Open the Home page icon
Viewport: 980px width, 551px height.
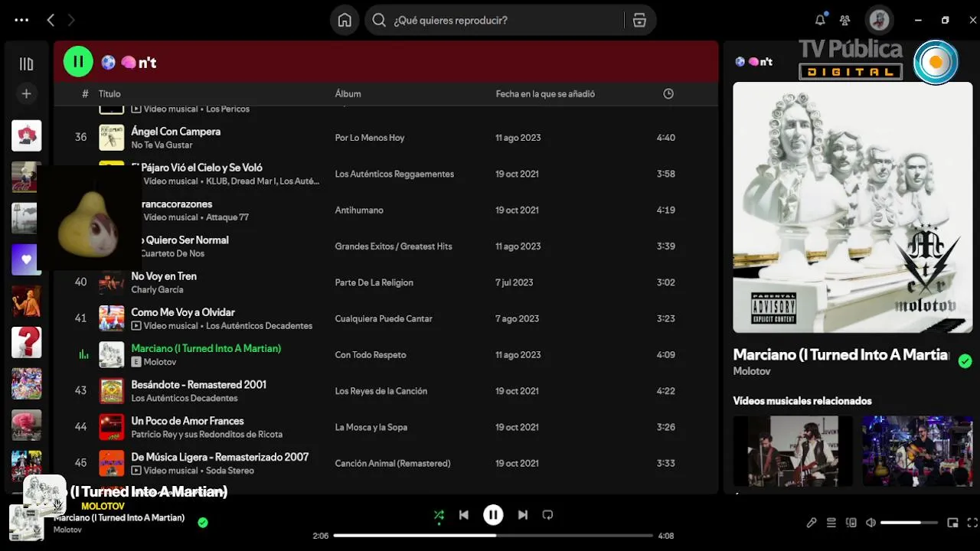(345, 21)
